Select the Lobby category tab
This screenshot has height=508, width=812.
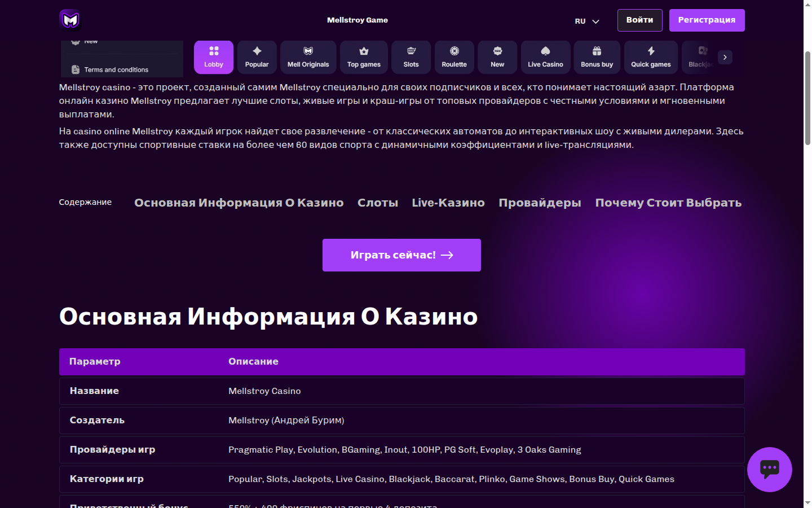214,57
